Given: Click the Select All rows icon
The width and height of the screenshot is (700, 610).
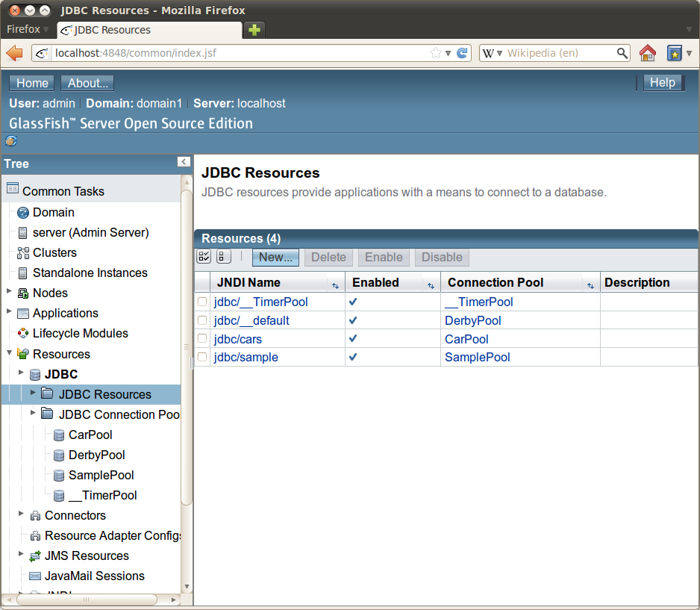Looking at the screenshot, I should [203, 257].
